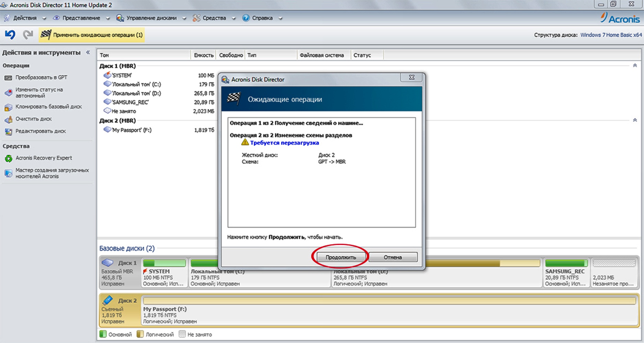The width and height of the screenshot is (644, 343).
Task: Select the SAMSUNG_REC partition block in map
Action: [x=566, y=273]
